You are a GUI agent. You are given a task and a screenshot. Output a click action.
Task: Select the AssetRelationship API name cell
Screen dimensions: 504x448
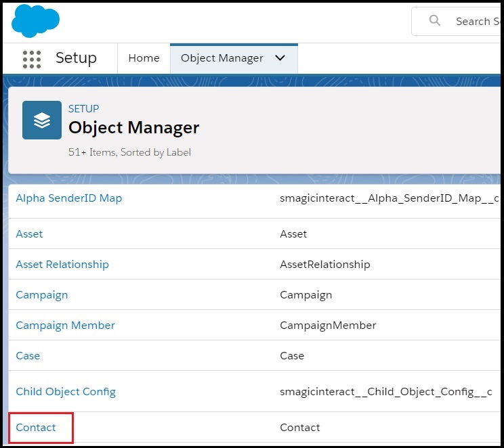pyautogui.click(x=325, y=265)
